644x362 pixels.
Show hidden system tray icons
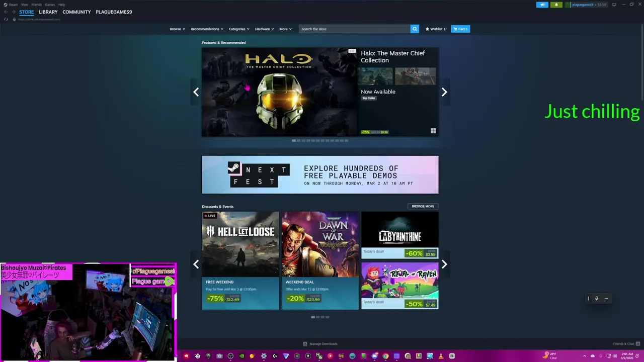[x=585, y=356]
